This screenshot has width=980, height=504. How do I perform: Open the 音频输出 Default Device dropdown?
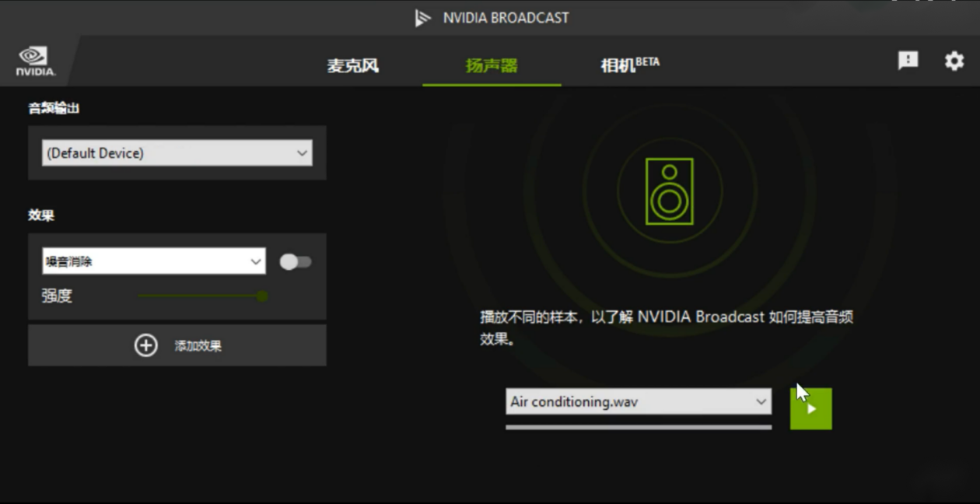[x=177, y=153]
